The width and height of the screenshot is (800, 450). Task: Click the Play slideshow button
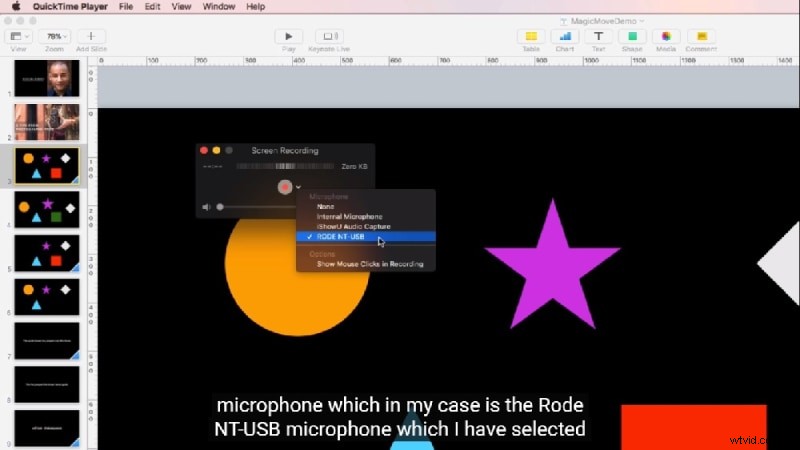288,36
